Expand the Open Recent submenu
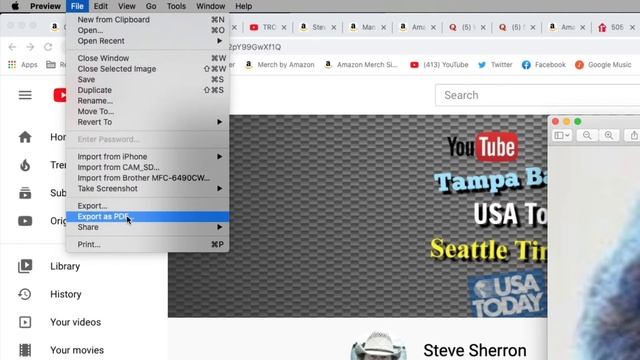 (147, 41)
